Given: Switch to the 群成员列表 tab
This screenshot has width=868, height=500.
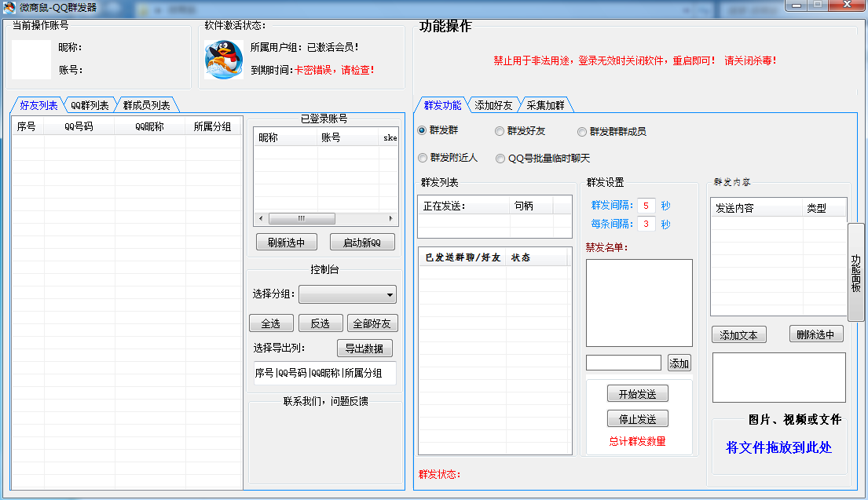Looking at the screenshot, I should pyautogui.click(x=146, y=105).
